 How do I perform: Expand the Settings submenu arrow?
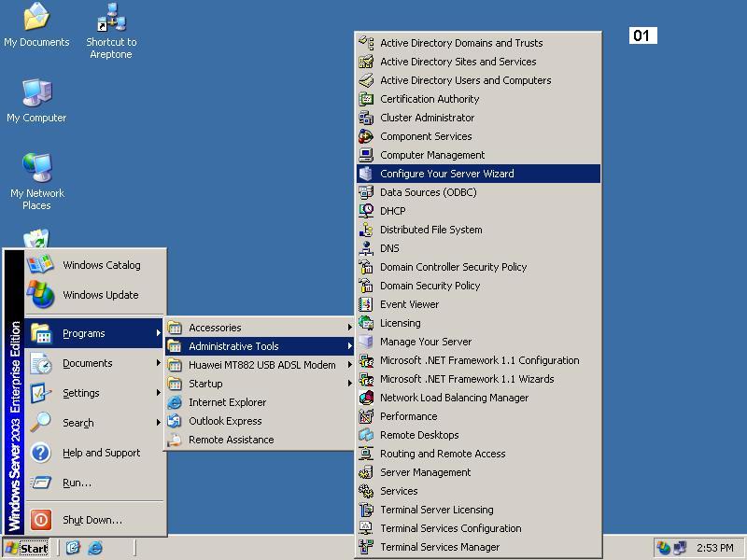pos(158,393)
